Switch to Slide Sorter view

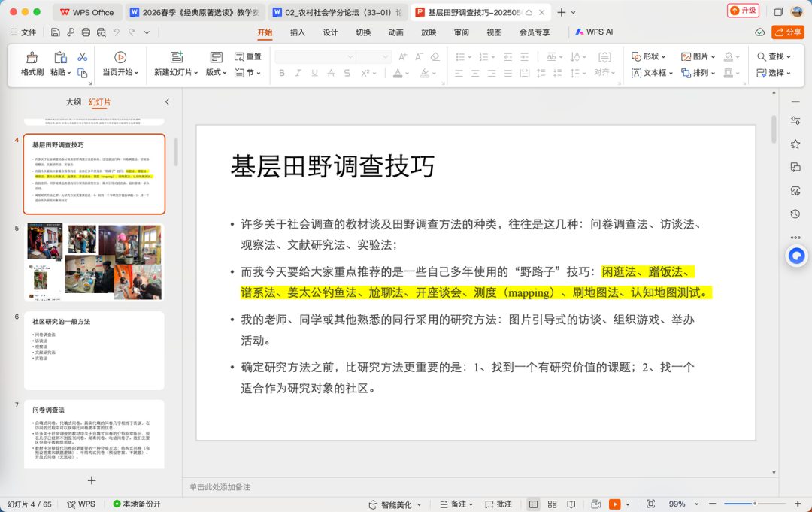pos(552,504)
